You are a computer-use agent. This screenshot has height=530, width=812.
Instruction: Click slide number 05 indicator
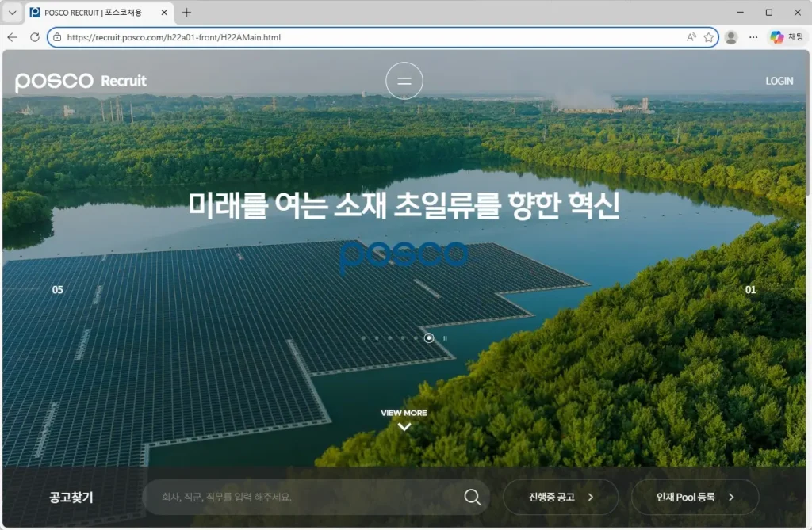tap(56, 289)
